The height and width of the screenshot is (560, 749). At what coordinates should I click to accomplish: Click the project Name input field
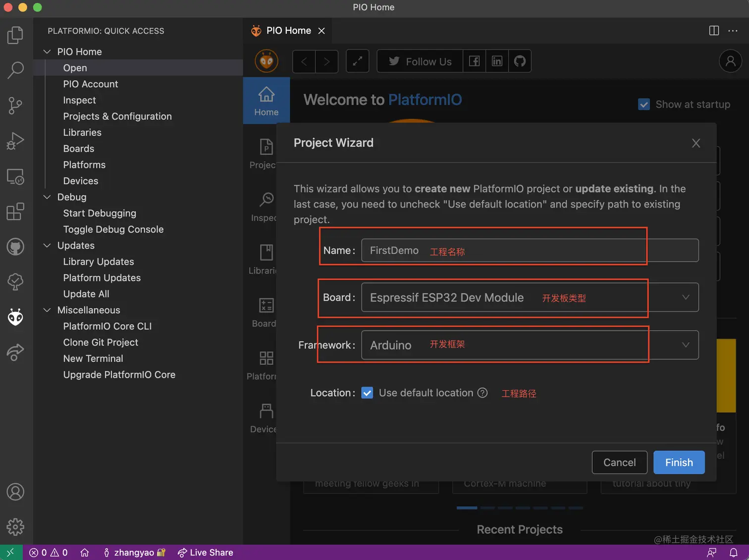click(530, 250)
